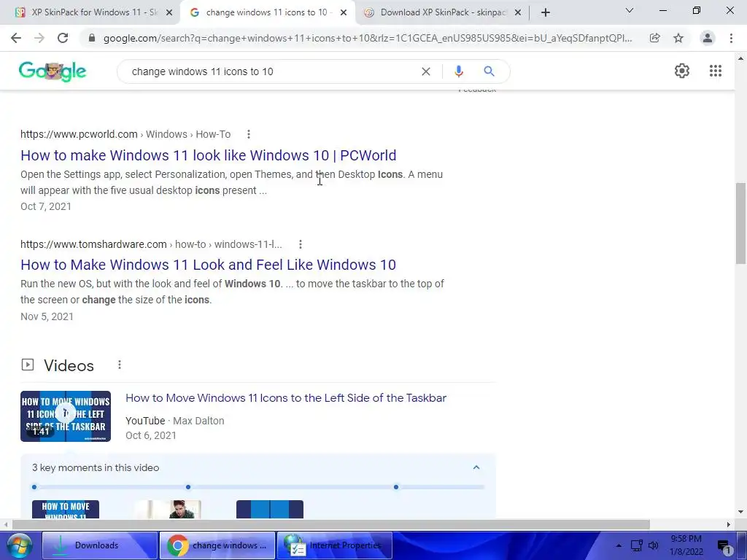Jump to the third key moment dot

point(396,487)
